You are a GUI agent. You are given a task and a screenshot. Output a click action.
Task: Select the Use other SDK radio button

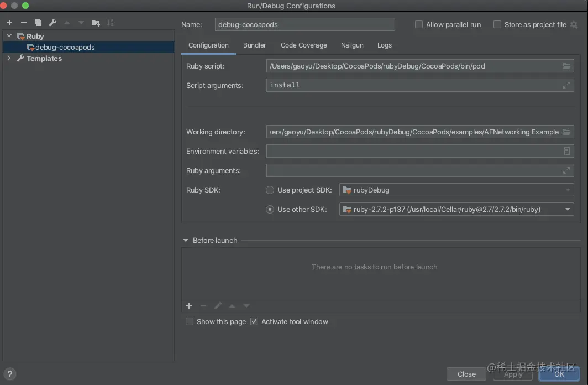[270, 210]
